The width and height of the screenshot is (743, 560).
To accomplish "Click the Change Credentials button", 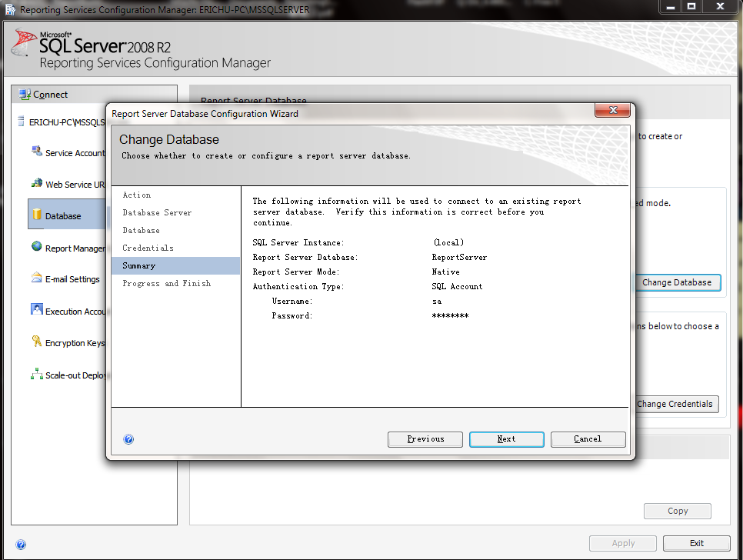I will pos(677,404).
